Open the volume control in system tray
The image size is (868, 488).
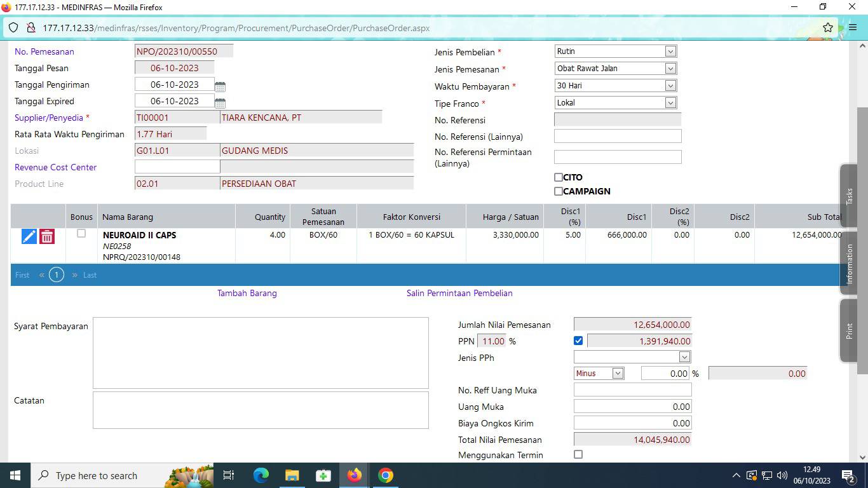(x=782, y=475)
